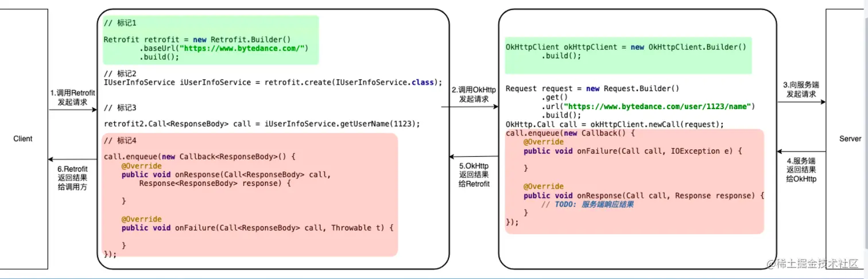Click the ".build();" line under OkHttpClient.Builder()

point(561,56)
